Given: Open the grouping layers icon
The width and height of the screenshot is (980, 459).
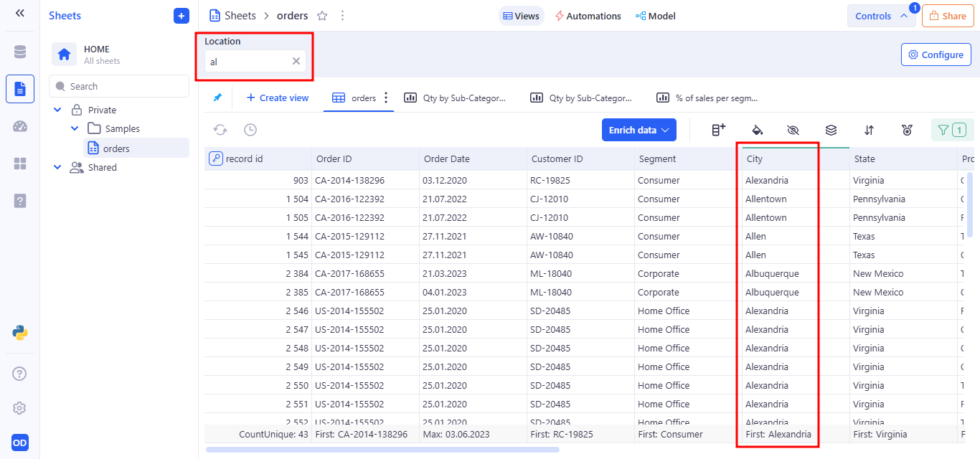Looking at the screenshot, I should (x=831, y=130).
